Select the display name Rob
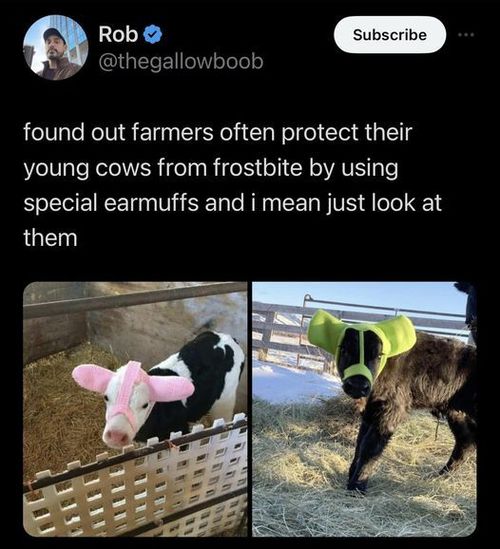This screenshot has height=549, width=500. tap(118, 35)
